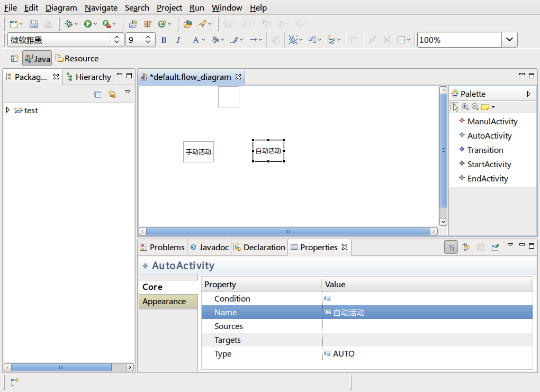The image size is (540, 392).
Task: Collapse all in Package Explorer
Action: click(98, 94)
